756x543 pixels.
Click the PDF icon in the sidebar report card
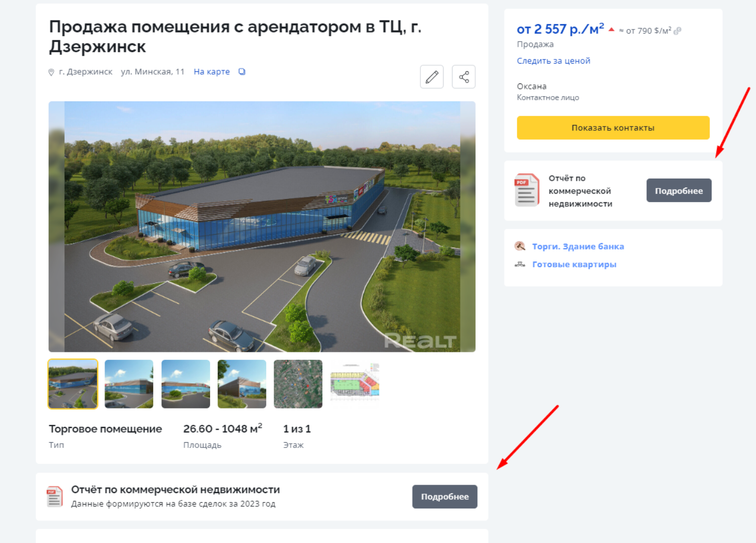pos(527,190)
